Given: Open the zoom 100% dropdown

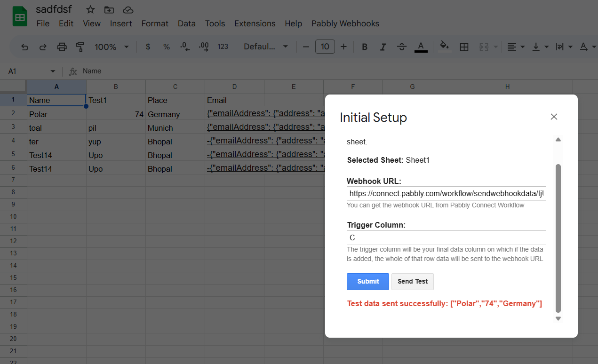Looking at the screenshot, I should pos(112,47).
